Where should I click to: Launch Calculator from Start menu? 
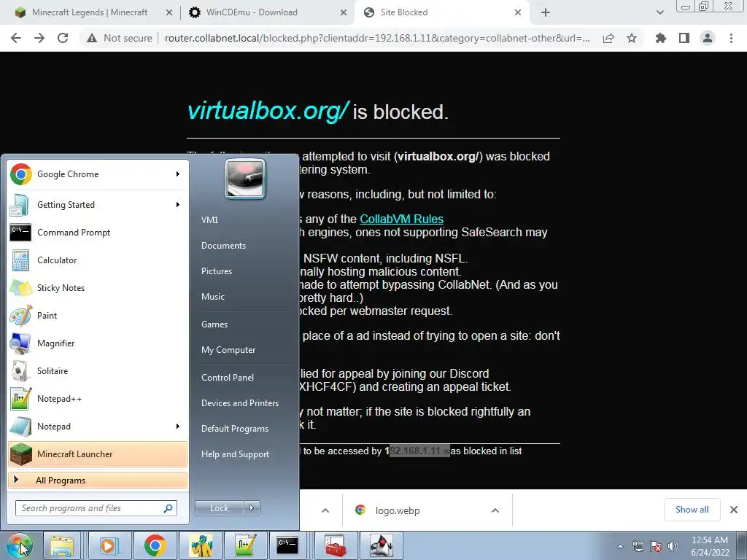[x=97, y=260]
